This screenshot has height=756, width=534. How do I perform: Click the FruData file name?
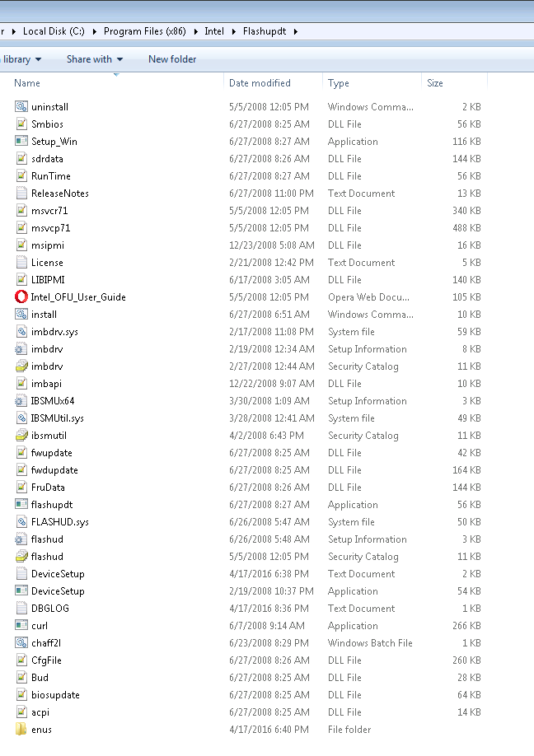pos(48,488)
